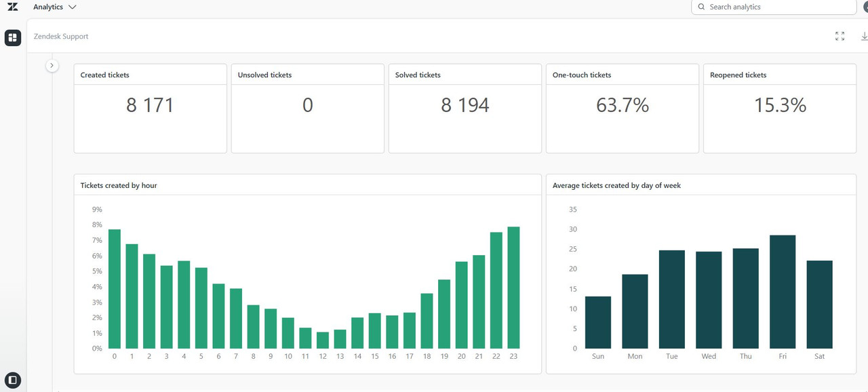Click the hour 22 bar in hourly chart
The width and height of the screenshot is (868, 392).
coord(496,290)
